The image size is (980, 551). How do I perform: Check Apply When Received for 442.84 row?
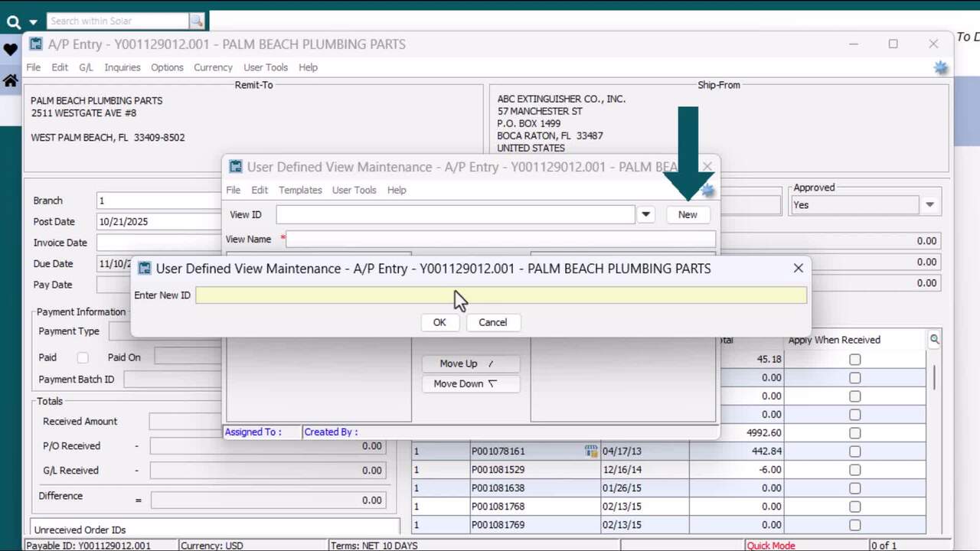[854, 452]
